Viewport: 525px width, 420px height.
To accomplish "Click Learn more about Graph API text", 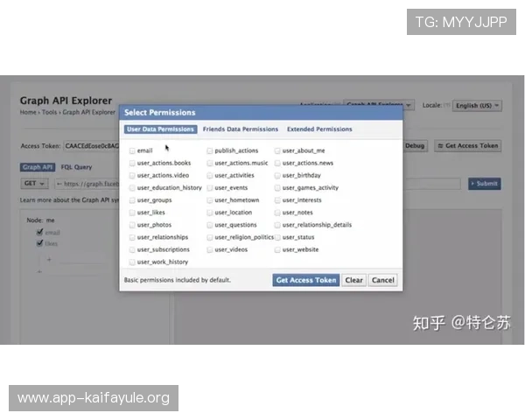I will coord(69,200).
